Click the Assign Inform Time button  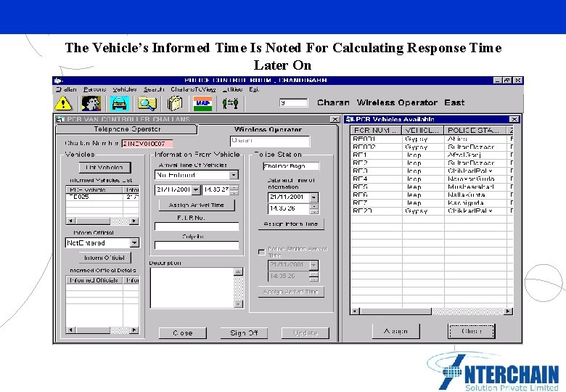(x=291, y=224)
